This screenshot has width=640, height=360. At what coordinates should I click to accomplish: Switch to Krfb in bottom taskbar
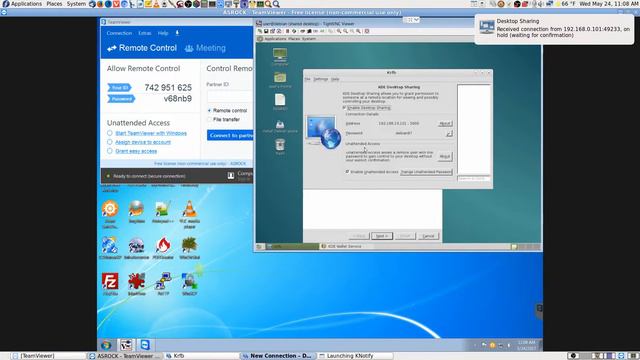tap(201, 356)
